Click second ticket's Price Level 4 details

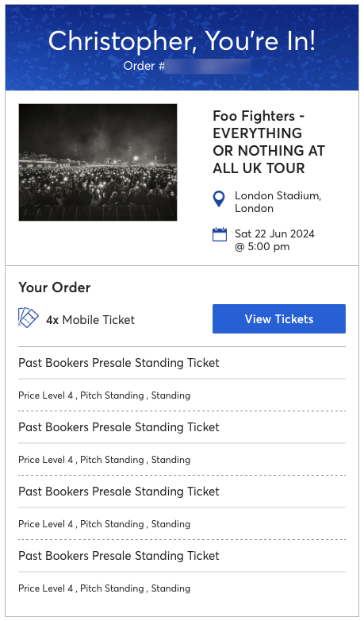pyautogui.click(x=105, y=460)
